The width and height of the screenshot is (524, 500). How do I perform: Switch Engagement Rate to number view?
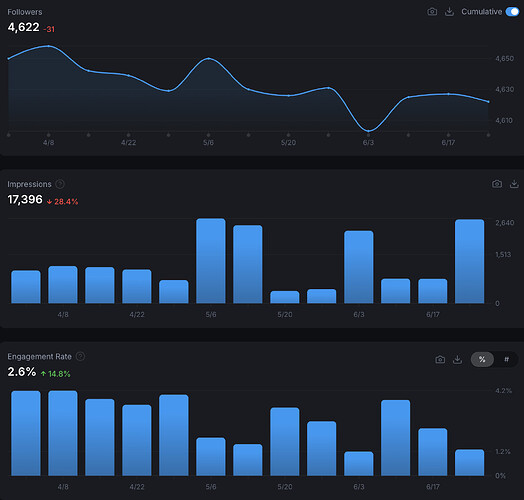click(506, 360)
